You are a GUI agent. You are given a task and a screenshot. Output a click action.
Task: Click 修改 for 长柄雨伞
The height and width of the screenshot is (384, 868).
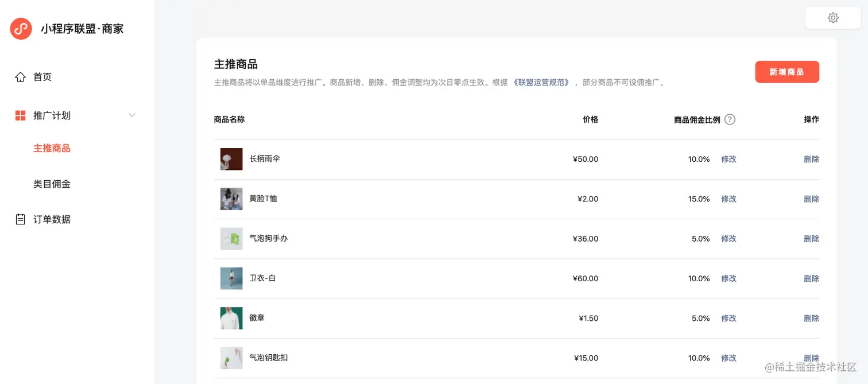click(x=728, y=159)
